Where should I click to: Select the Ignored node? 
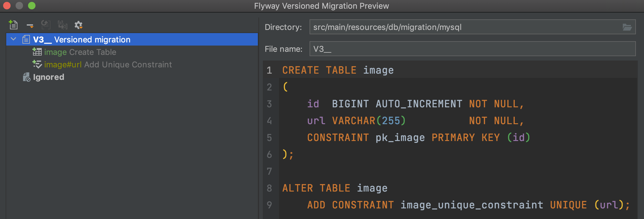coord(48,77)
